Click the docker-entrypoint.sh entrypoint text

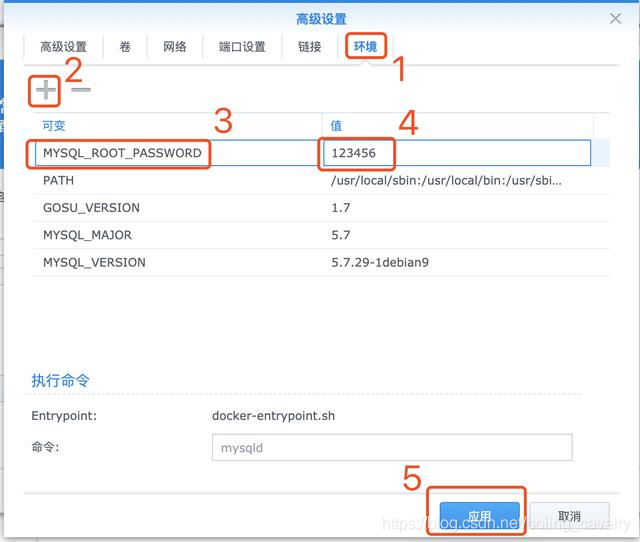pos(273,416)
